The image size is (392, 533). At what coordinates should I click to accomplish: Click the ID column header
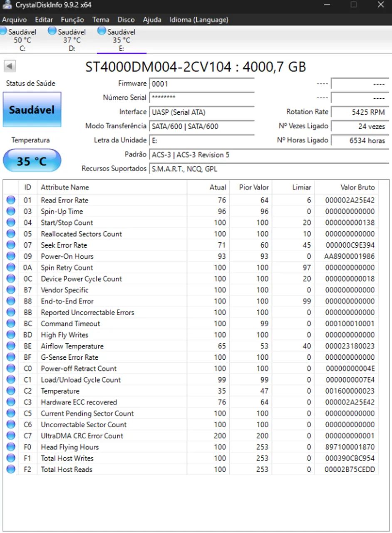point(27,187)
